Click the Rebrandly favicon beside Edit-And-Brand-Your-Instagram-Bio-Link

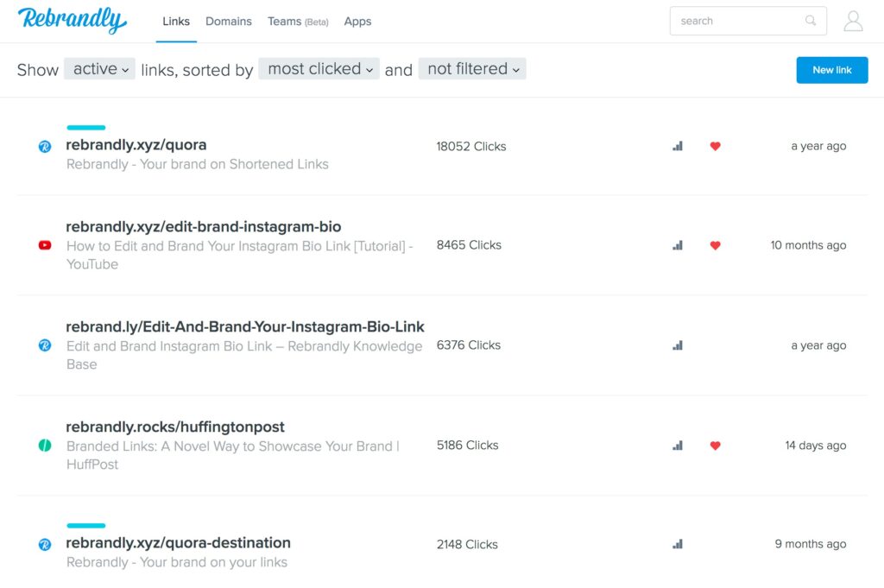click(44, 345)
